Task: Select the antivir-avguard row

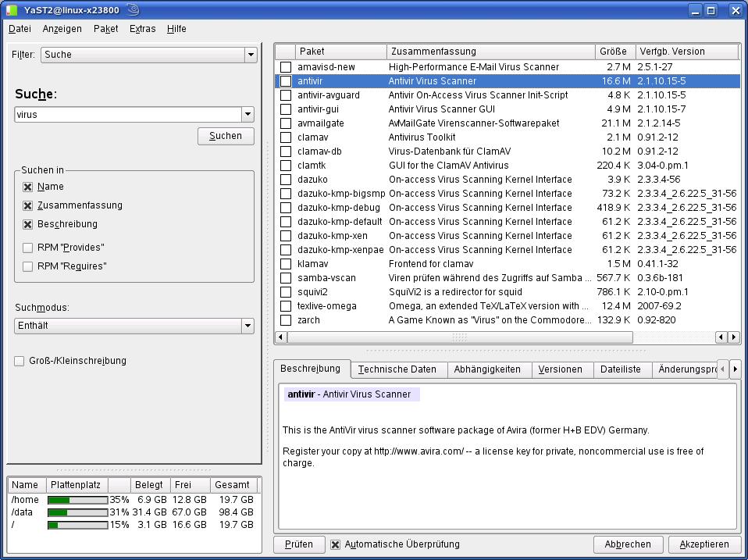Action: 508,95
